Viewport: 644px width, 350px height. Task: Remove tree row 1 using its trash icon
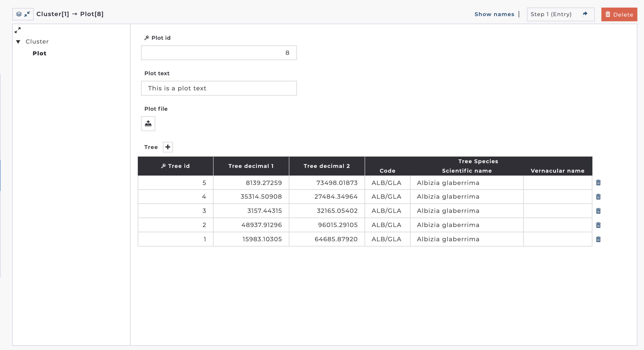tap(598, 239)
